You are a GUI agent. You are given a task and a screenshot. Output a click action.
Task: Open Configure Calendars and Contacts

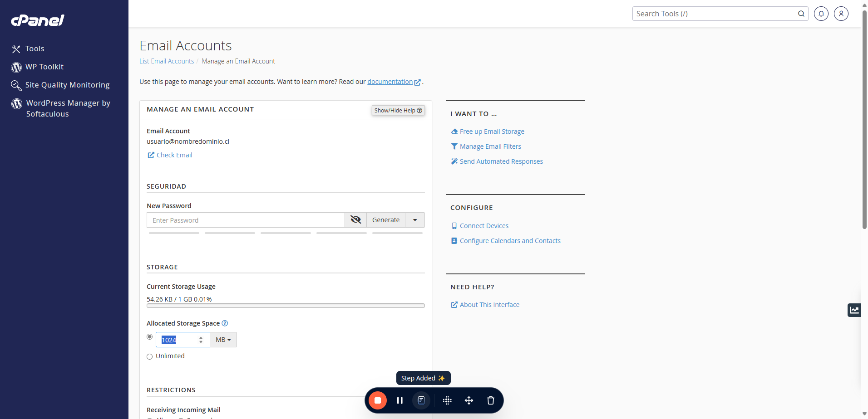[x=510, y=241]
